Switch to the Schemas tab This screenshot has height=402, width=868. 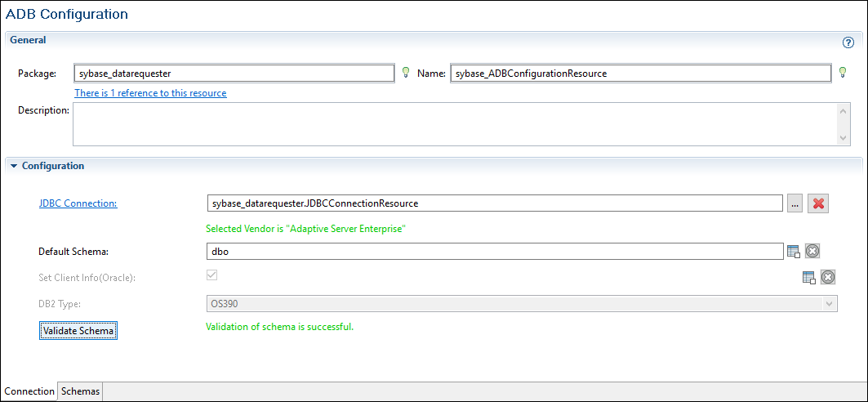tap(80, 391)
